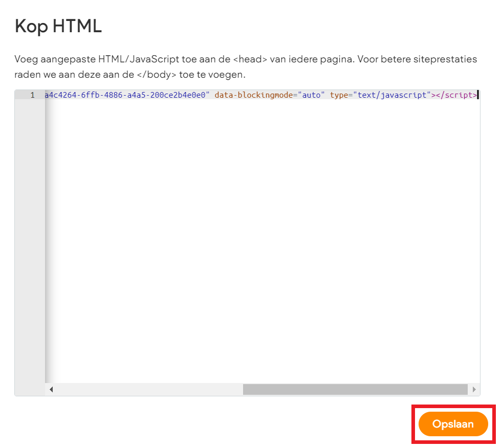Click the horizontal scrollbar left arrow
The image size is (502, 448).
(x=51, y=390)
